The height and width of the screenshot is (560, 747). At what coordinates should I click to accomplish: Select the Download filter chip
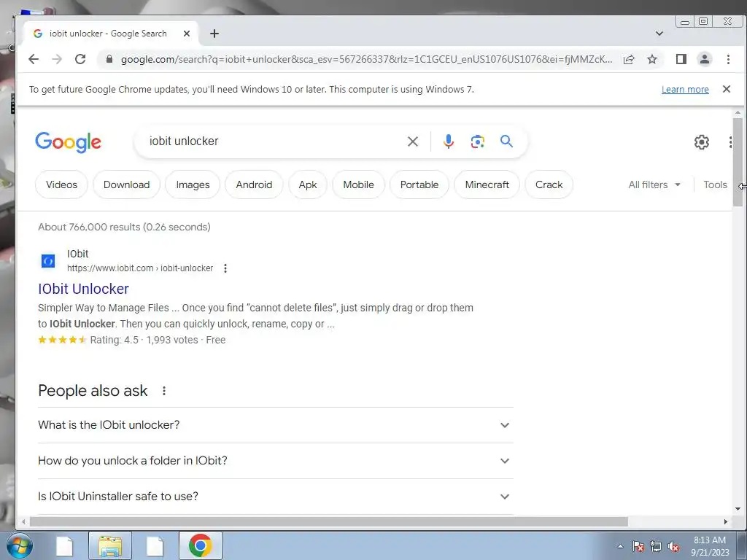point(126,184)
